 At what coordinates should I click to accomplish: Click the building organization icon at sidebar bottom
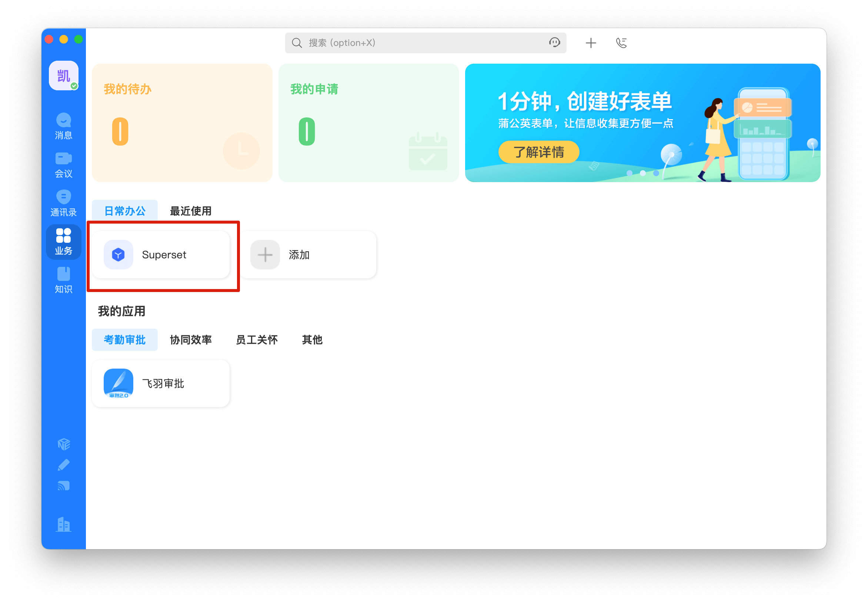(x=64, y=524)
